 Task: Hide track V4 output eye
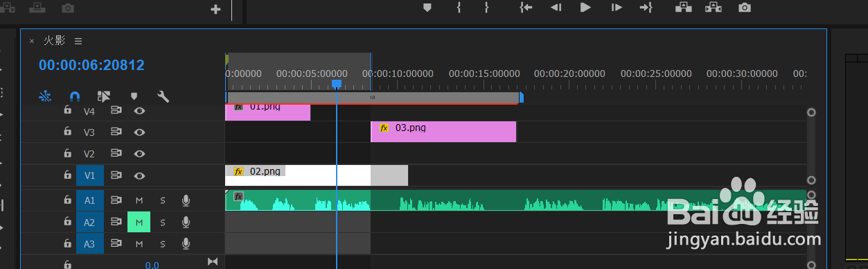click(x=139, y=111)
